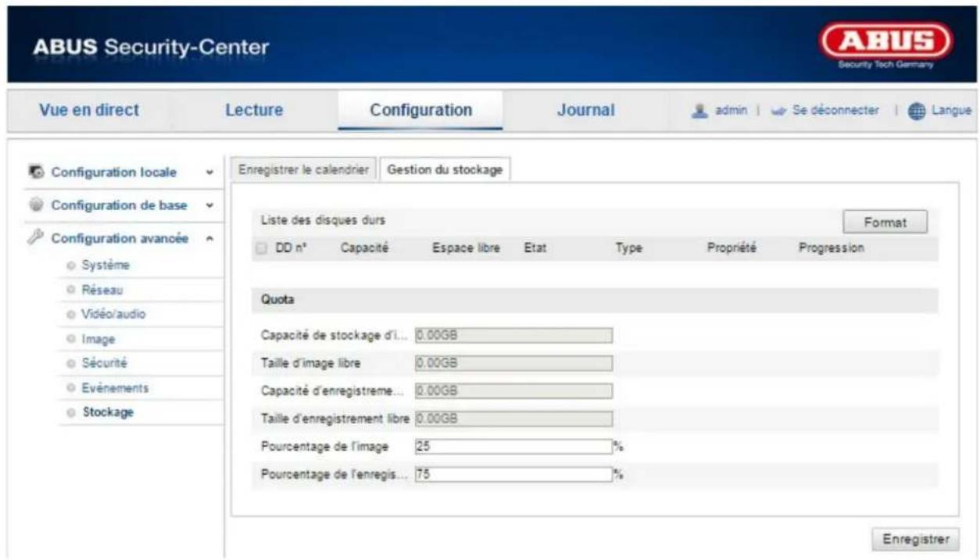This screenshot has height=560, width=980.
Task: Click the Se déconnecter link
Action: pos(836,111)
